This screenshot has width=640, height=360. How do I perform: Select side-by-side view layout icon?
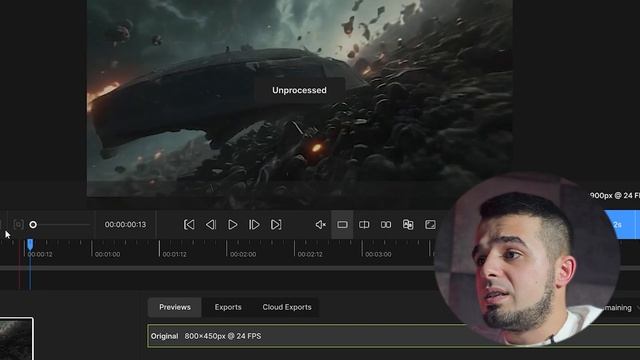pyautogui.click(x=386, y=224)
